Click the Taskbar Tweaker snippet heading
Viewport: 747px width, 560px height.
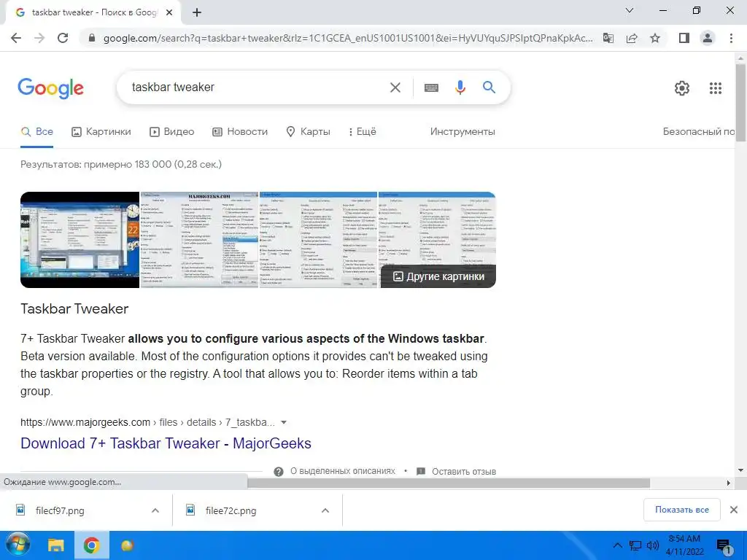(74, 308)
